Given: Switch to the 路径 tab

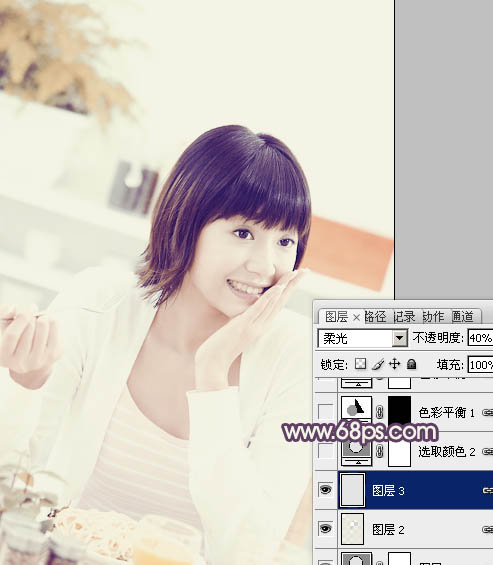Looking at the screenshot, I should pyautogui.click(x=375, y=317).
